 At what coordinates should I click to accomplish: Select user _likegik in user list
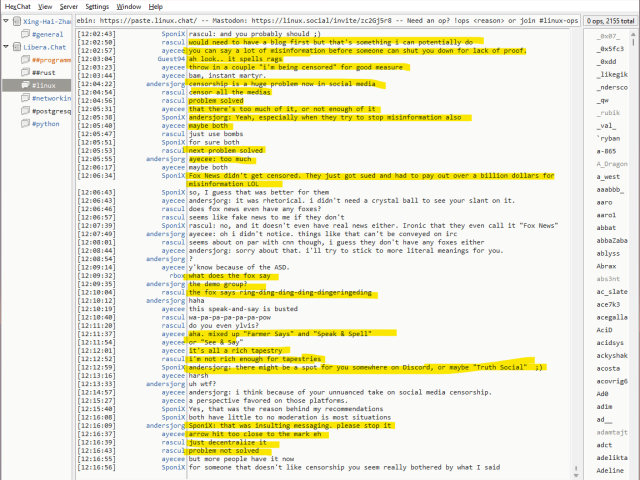point(612,74)
